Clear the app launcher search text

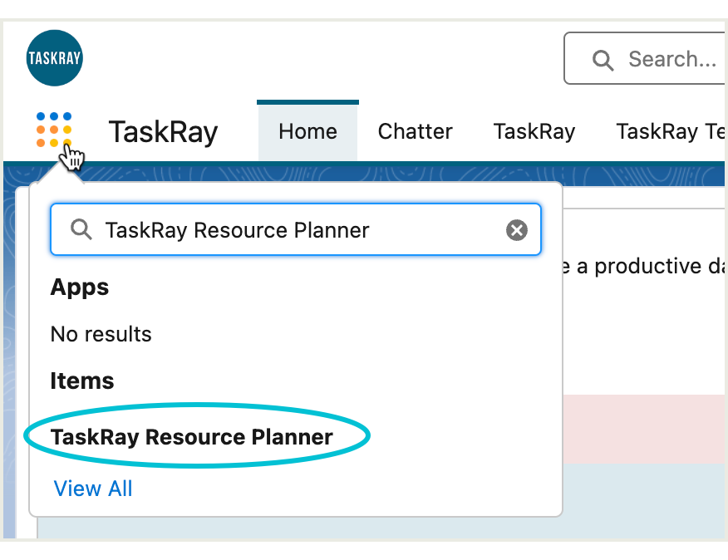(x=516, y=230)
